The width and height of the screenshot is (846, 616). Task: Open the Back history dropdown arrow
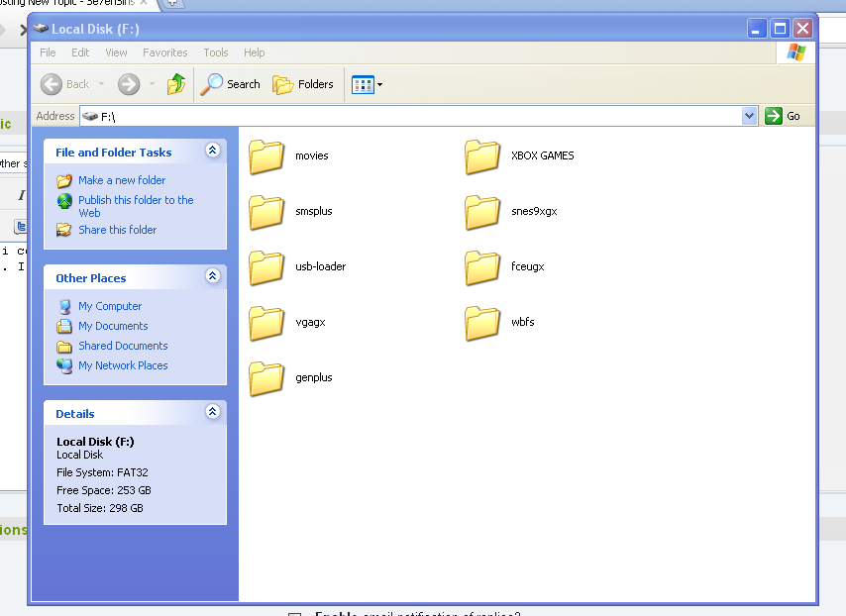point(101,84)
